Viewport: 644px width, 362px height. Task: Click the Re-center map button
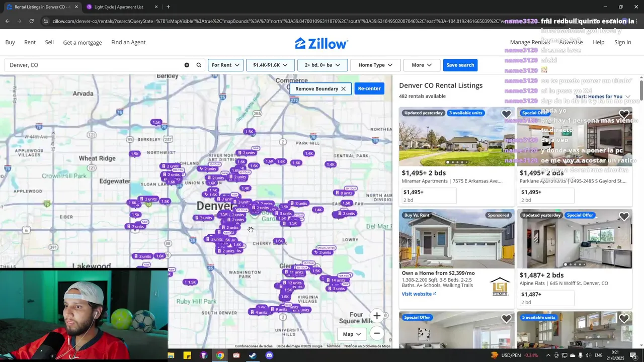(369, 88)
